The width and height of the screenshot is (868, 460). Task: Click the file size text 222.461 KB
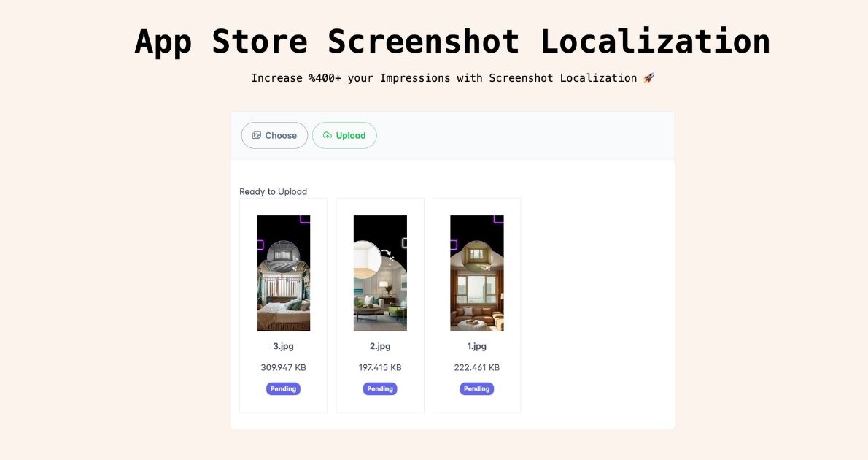click(476, 367)
